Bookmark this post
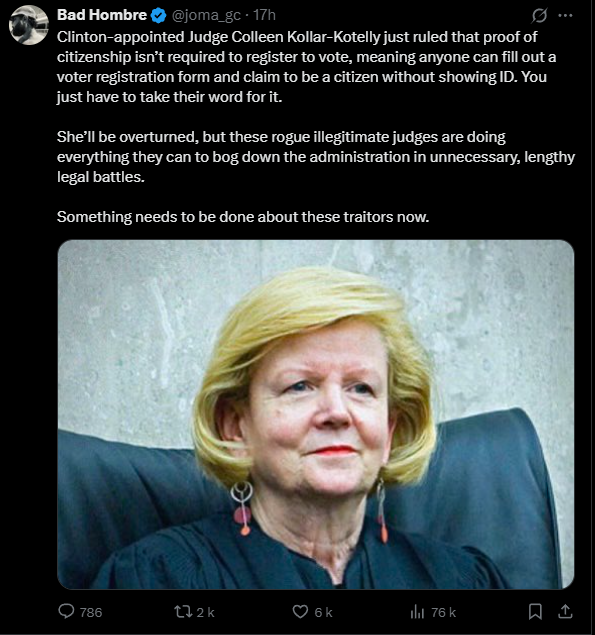Image resolution: width=595 pixels, height=635 pixels. (535, 612)
